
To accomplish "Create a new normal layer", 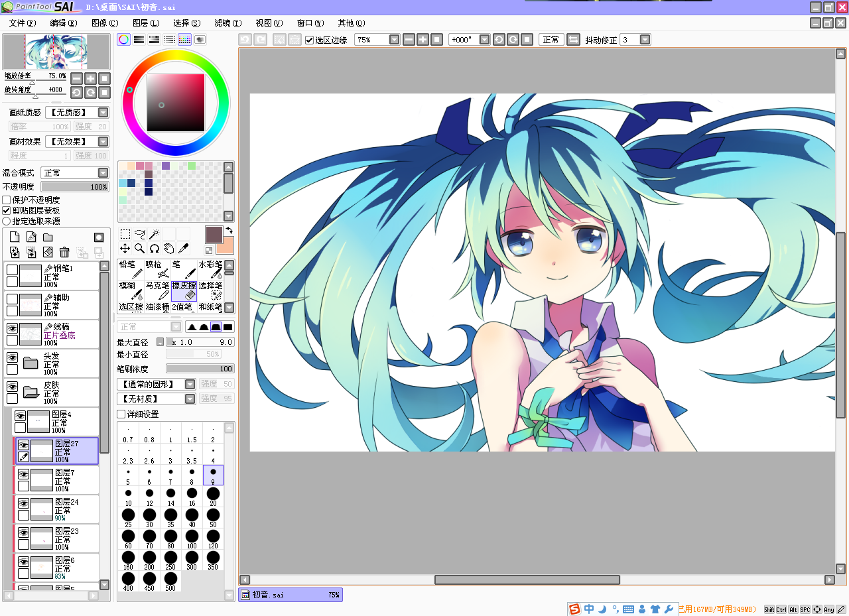I will (x=15, y=237).
